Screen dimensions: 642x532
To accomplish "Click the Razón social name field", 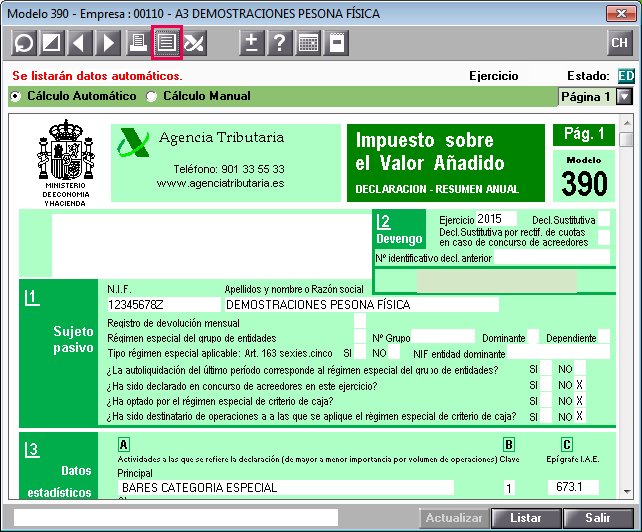I will 362,304.
